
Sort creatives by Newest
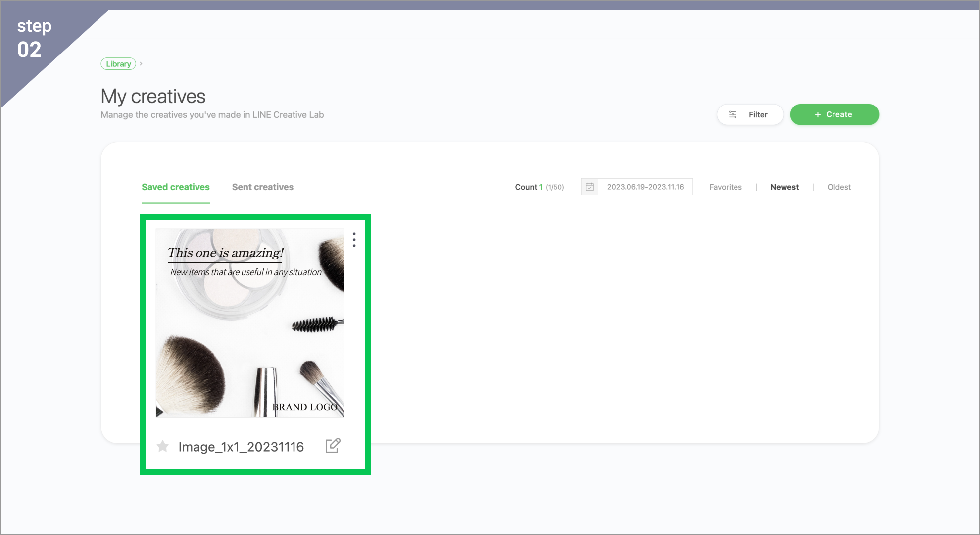(x=784, y=187)
